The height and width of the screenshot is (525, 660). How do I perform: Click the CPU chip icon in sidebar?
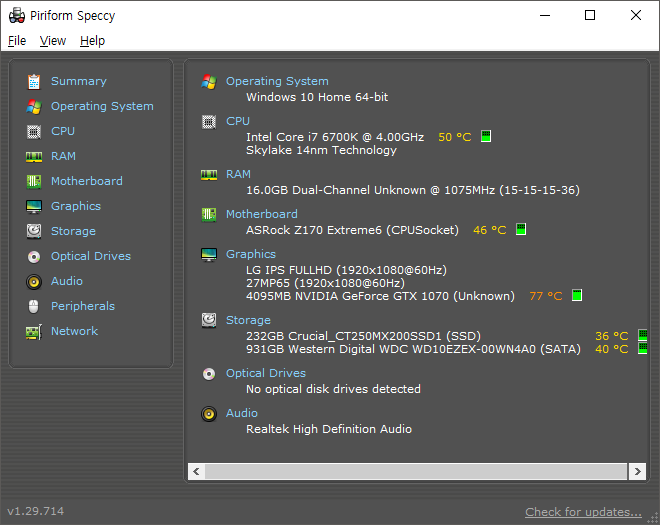click(34, 132)
